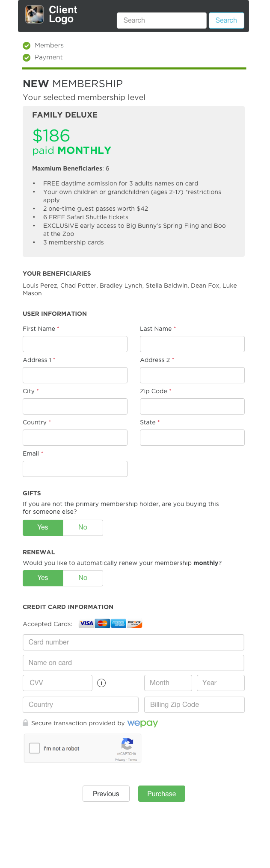Viewport: 270px width, 868px height.
Task: Check the I'm not a robot box
Action: coord(34,748)
